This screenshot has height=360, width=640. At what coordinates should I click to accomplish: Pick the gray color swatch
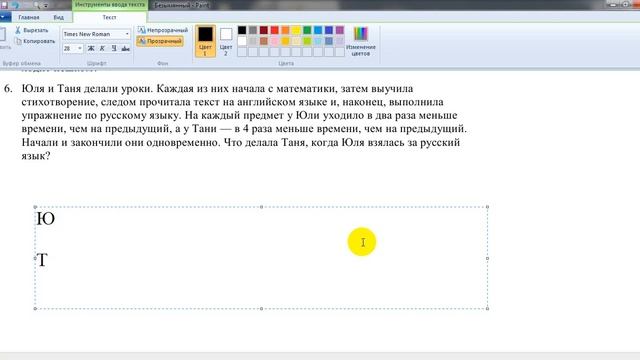(253, 30)
